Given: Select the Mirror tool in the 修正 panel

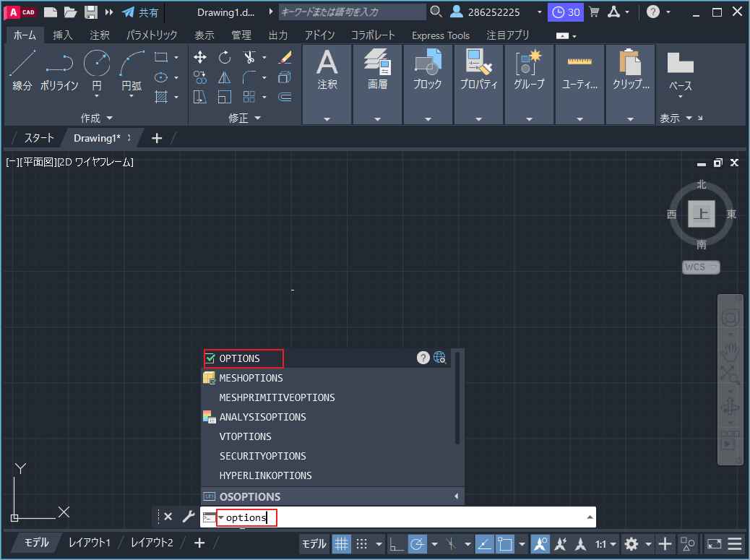Looking at the screenshot, I should pos(224,77).
